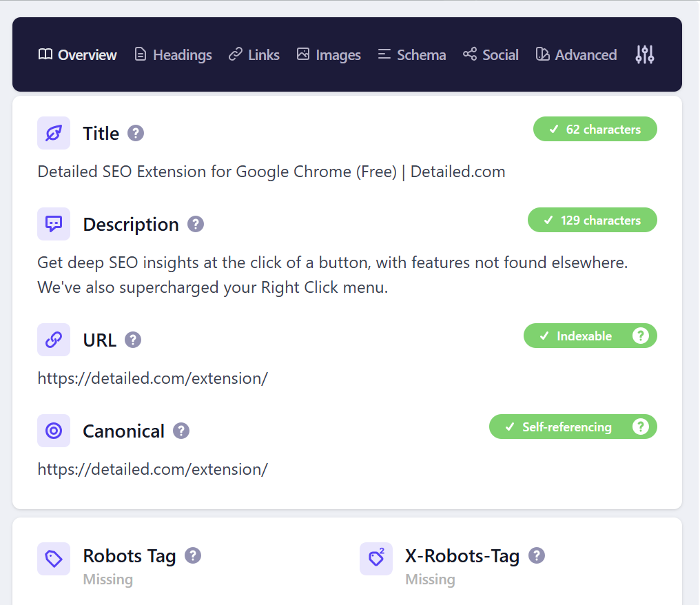Open the Advanced tab
The image size is (700, 605).
tap(576, 55)
